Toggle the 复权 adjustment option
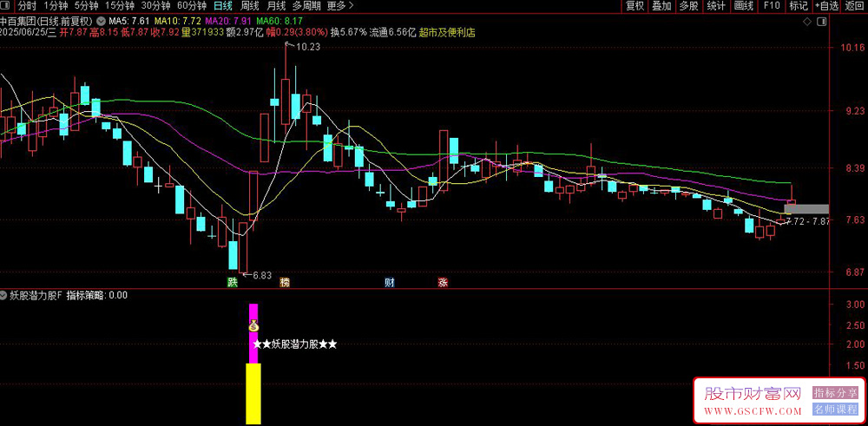 point(635,6)
